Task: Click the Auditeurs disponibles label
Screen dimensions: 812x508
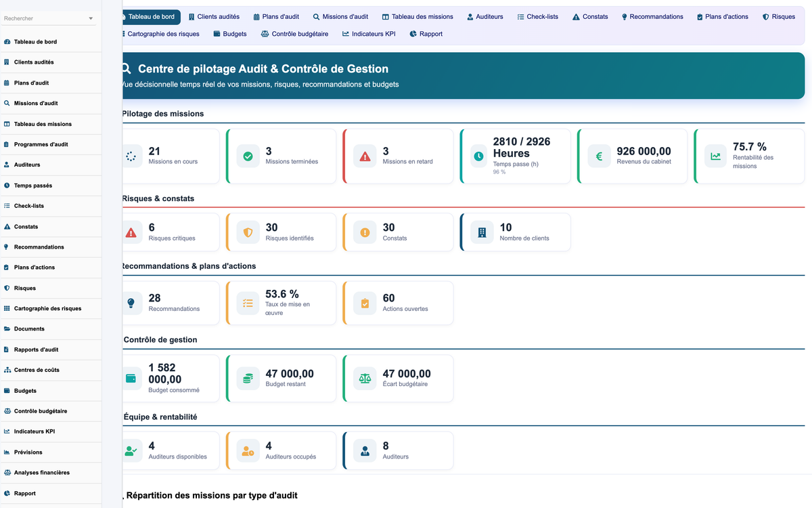Action: [x=178, y=457]
